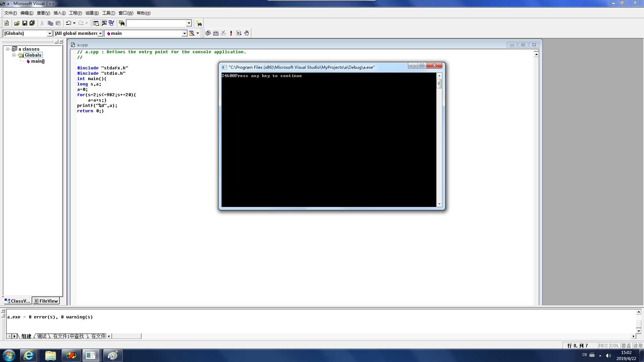Click the Paint taskbar icon
This screenshot has height=362, width=644.
tap(112, 355)
